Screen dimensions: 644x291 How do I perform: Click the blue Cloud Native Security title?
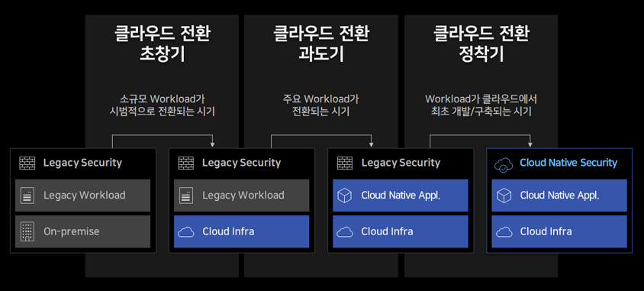(568, 163)
